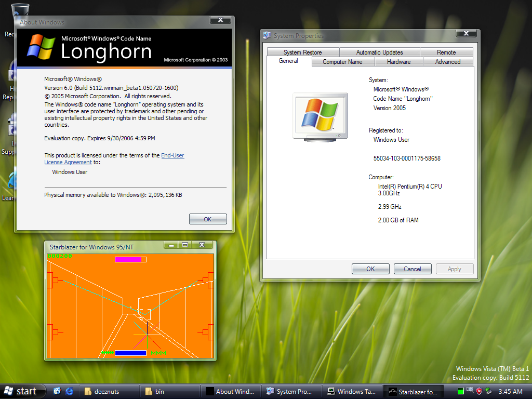Open the Start menu
Image resolution: width=532 pixels, height=399 pixels.
click(21, 391)
